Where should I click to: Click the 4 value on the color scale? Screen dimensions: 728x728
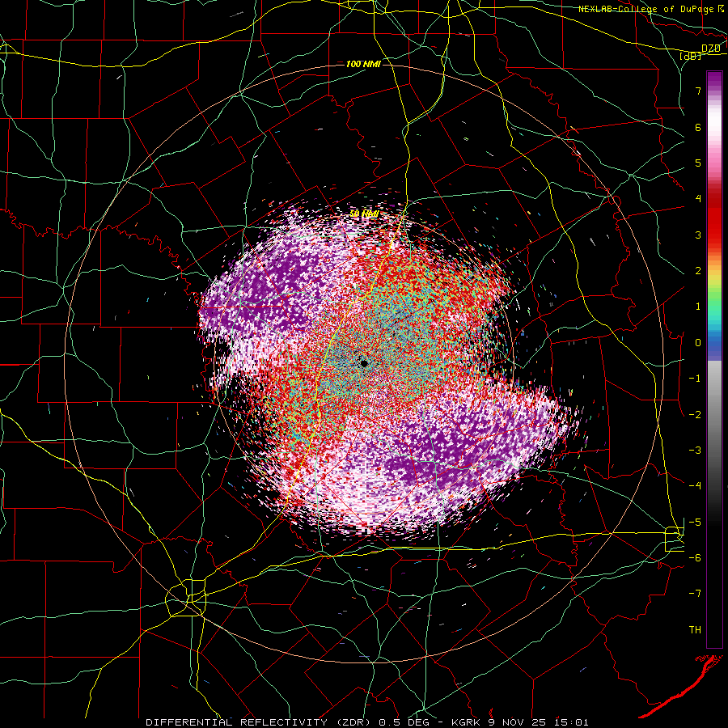click(x=698, y=199)
